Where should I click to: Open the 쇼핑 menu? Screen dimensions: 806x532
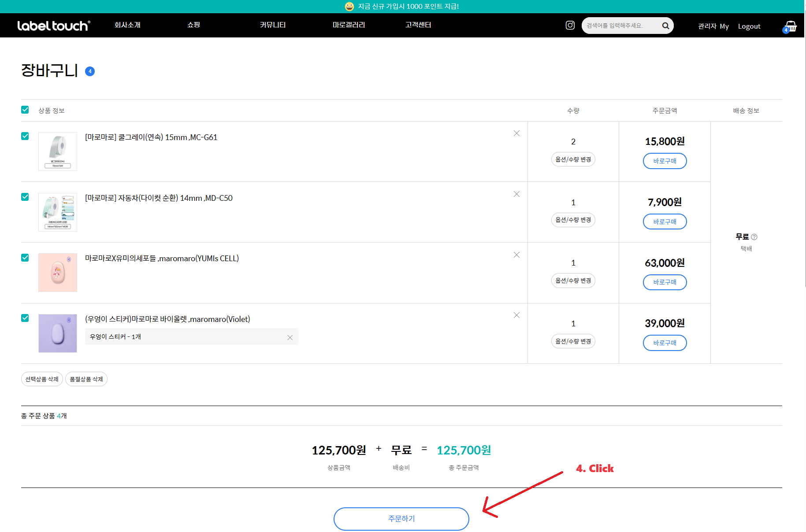(x=193, y=25)
